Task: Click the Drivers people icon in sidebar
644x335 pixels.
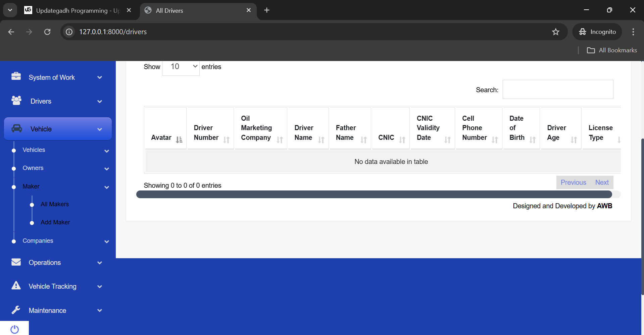Action: pos(16,100)
